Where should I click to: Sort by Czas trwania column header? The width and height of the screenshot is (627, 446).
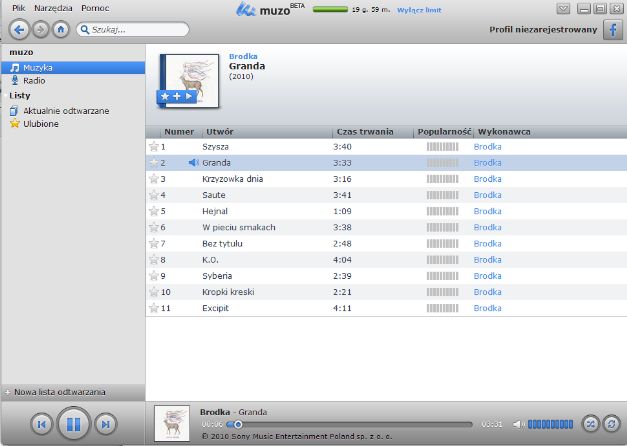tap(365, 132)
